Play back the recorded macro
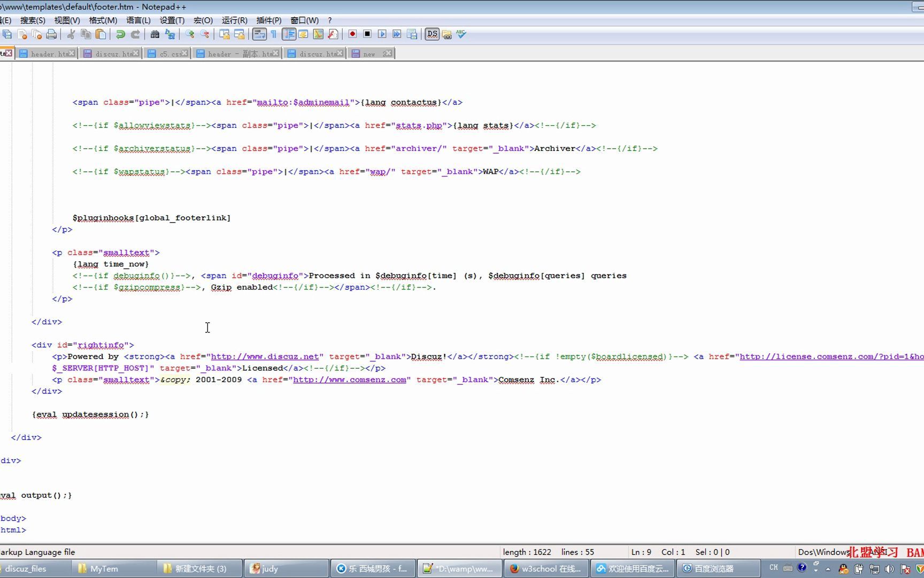The height and width of the screenshot is (578, 924). click(x=382, y=34)
